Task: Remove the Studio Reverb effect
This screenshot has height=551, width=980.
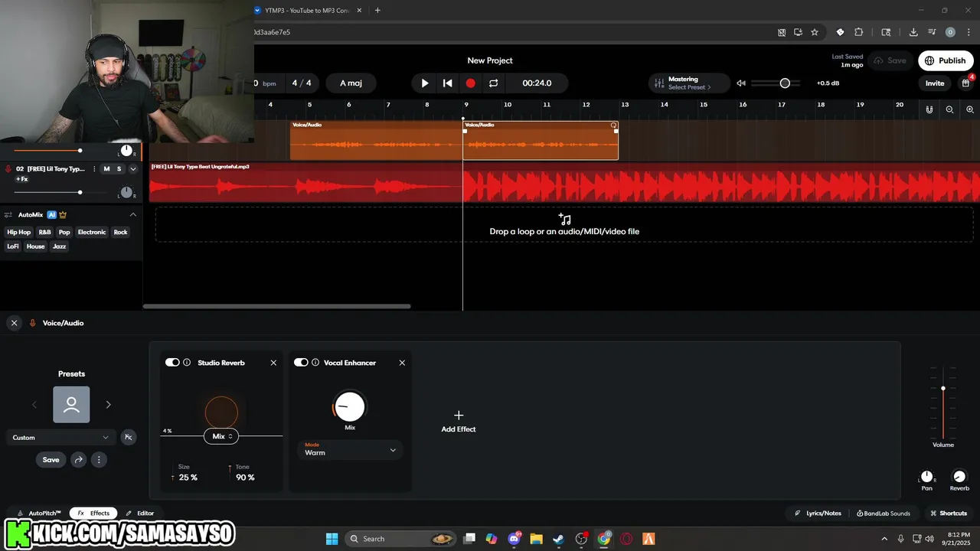Action: point(273,363)
